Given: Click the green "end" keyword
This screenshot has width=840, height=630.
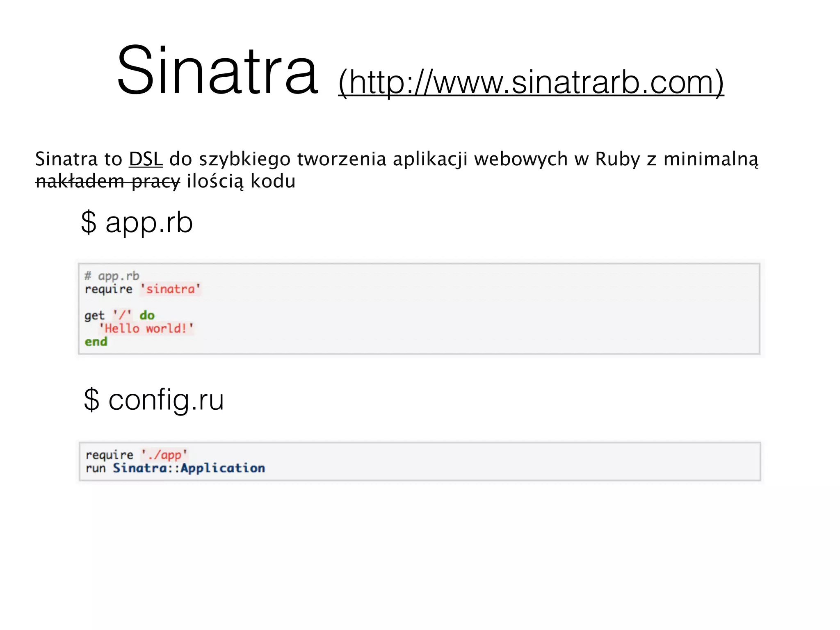Looking at the screenshot, I should coord(96,341).
